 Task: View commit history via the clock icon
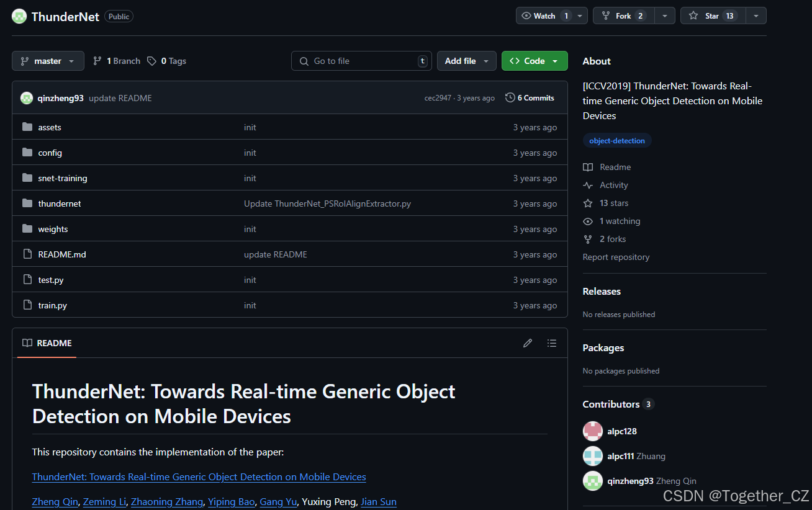point(510,97)
